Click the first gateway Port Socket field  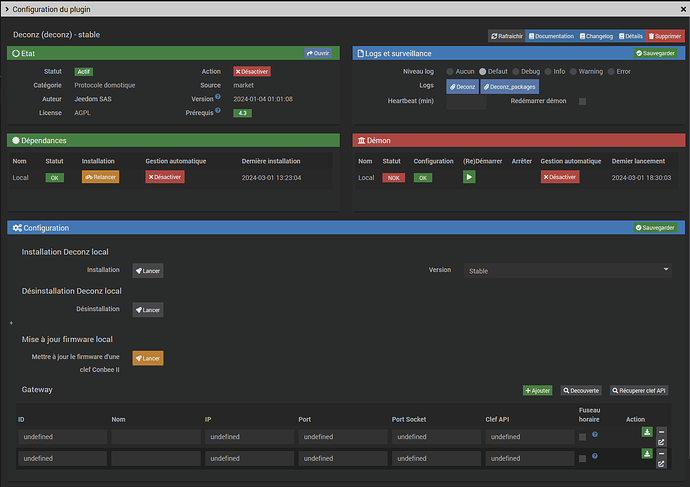click(x=437, y=436)
